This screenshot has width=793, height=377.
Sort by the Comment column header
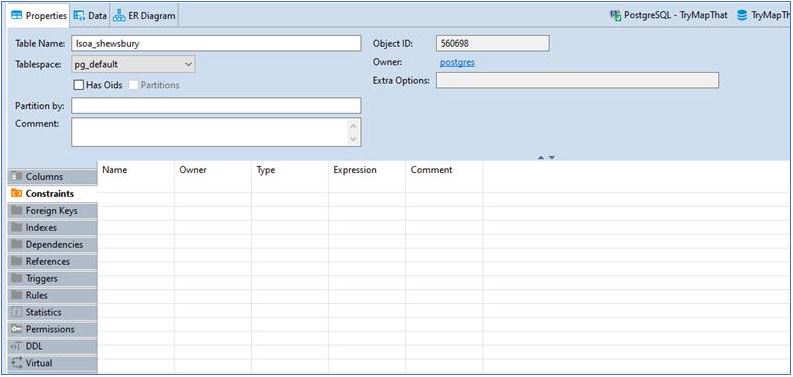click(431, 170)
